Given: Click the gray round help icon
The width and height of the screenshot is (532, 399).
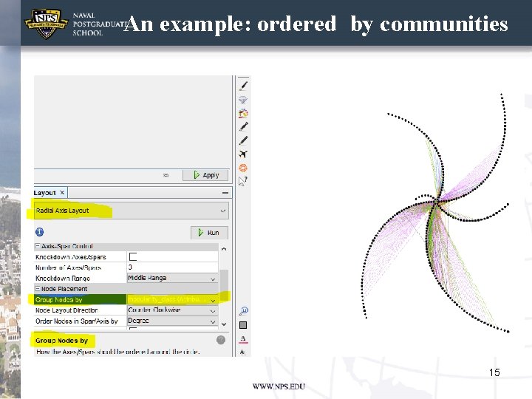Looking at the screenshot, I should 220,340.
